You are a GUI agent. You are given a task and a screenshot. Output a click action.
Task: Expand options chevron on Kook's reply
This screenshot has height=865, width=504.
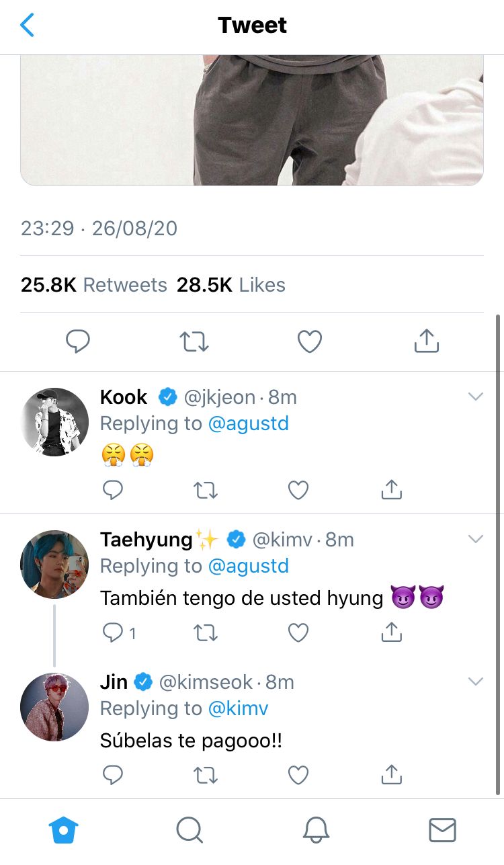[476, 397]
